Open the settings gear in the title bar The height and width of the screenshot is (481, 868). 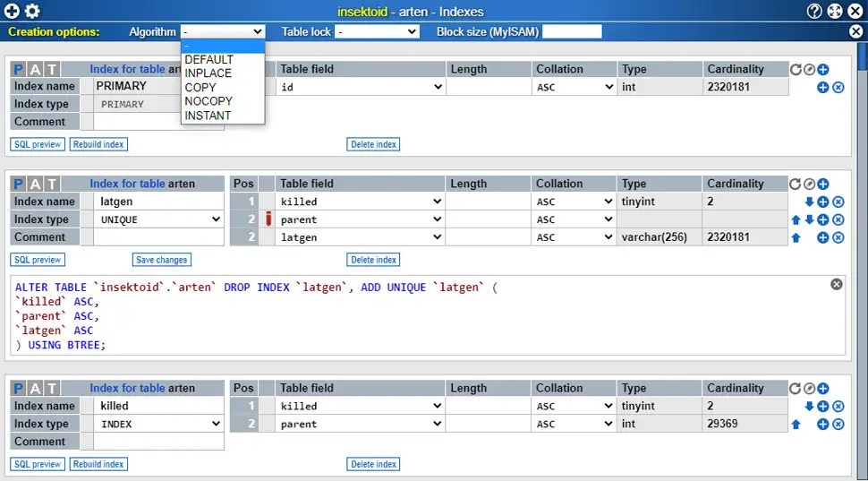coord(32,11)
